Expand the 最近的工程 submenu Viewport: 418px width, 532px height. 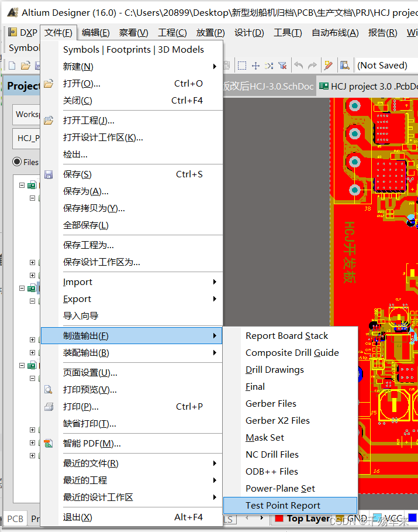(x=132, y=480)
